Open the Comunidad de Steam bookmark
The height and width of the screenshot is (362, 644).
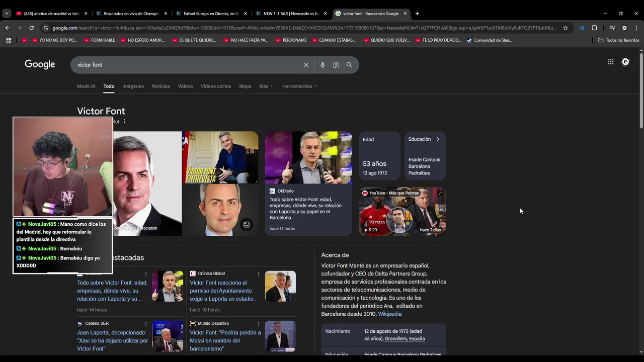(489, 40)
